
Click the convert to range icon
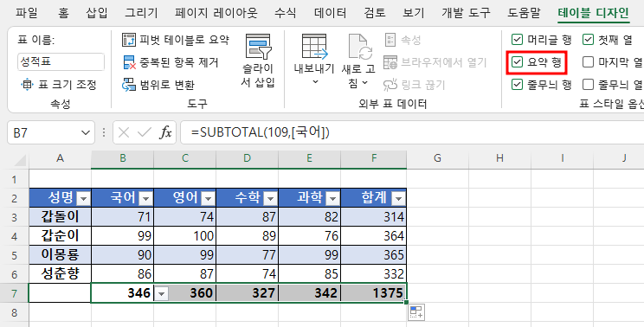click(x=129, y=85)
